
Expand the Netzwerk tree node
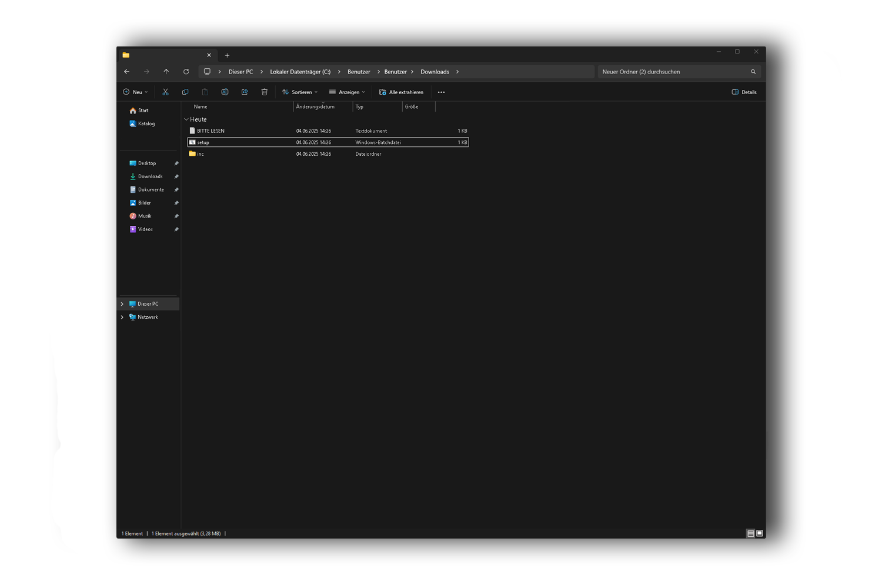click(x=122, y=317)
